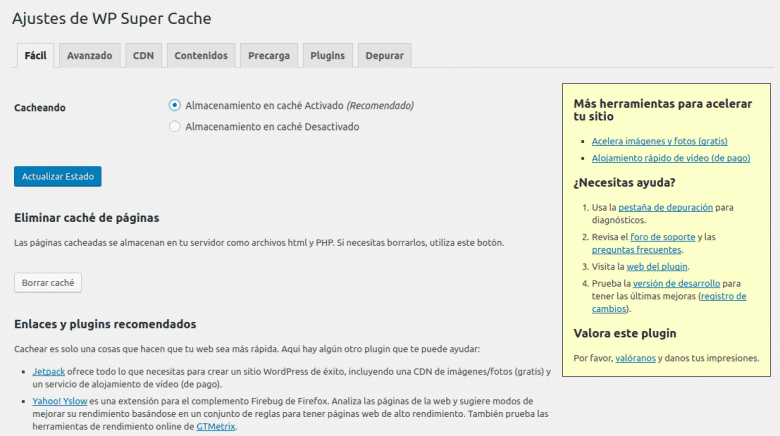Visit the preguntas frecuentes link

click(x=636, y=249)
